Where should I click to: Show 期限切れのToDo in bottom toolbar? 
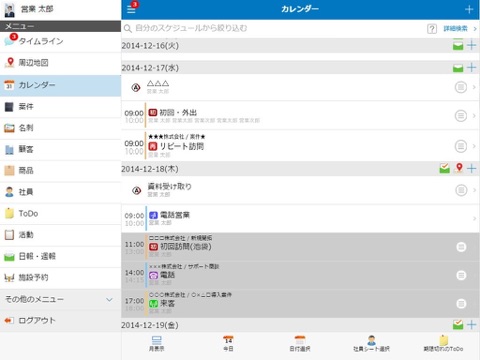[443, 344]
